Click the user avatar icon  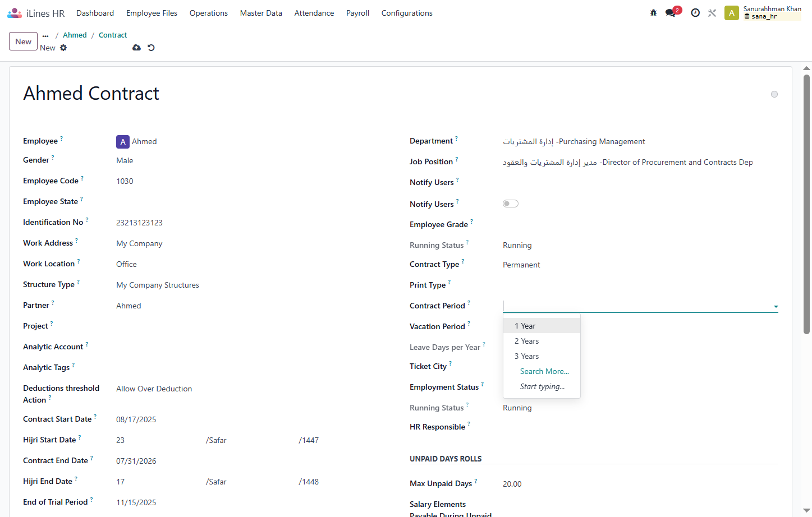click(x=732, y=13)
